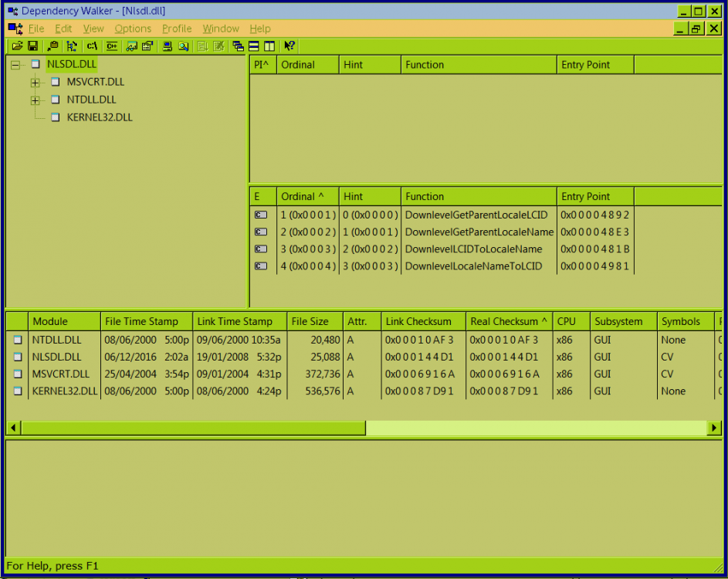Click the Tile Horizontally toolbar icon
728x579 pixels.
coord(253,46)
